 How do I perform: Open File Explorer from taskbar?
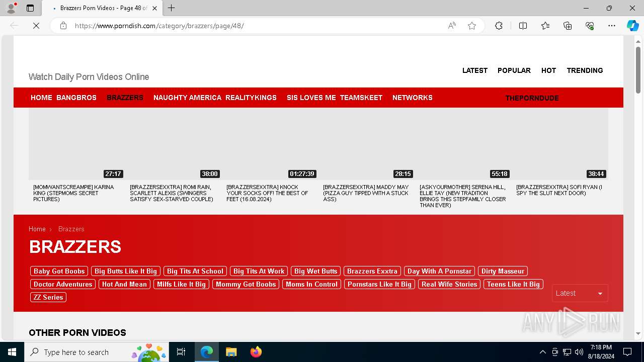pos(231,352)
